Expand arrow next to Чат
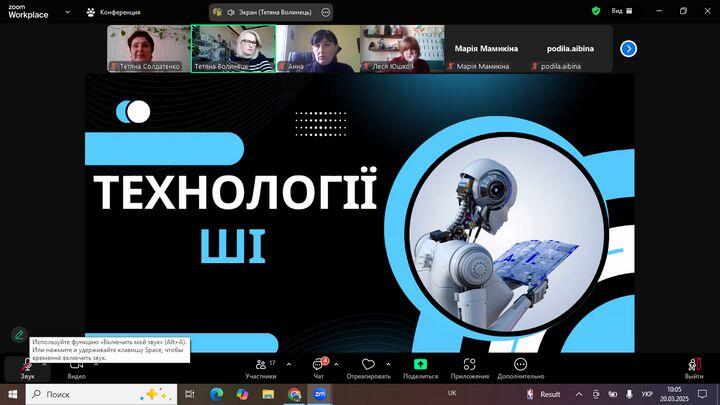 (336, 364)
